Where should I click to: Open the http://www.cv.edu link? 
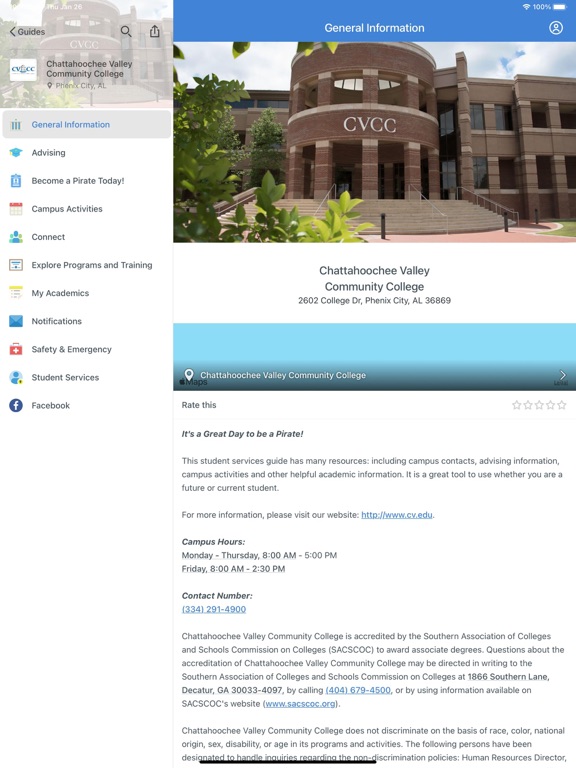click(397, 515)
